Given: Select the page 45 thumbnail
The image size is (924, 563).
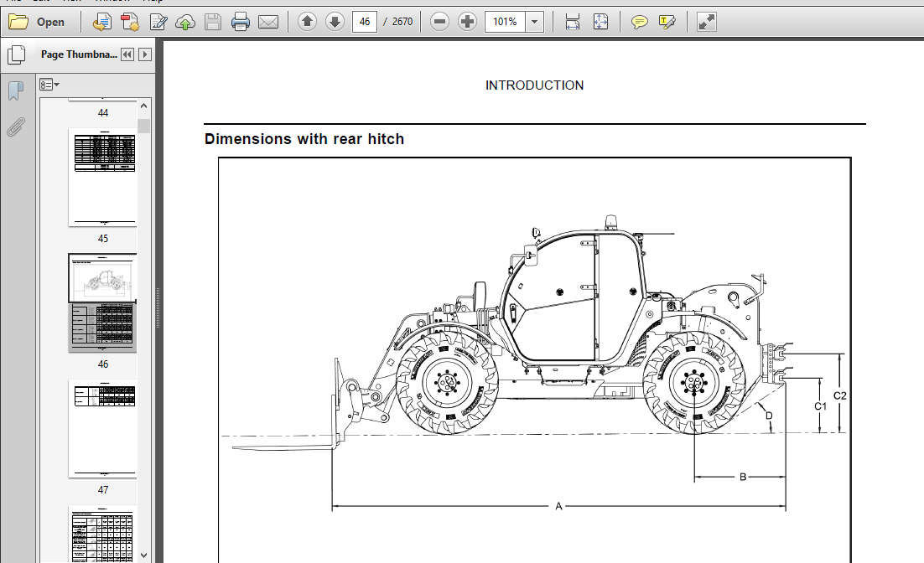Looking at the screenshot, I should (x=102, y=178).
